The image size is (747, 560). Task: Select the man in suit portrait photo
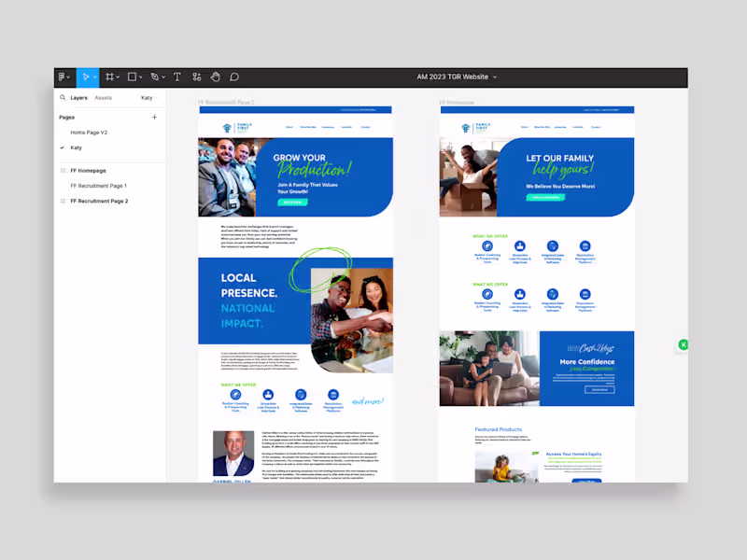point(233,454)
